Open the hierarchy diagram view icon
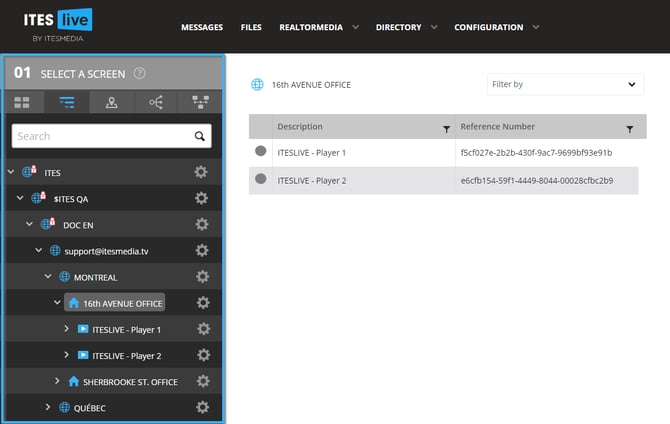This screenshot has width=670, height=424. (199, 102)
